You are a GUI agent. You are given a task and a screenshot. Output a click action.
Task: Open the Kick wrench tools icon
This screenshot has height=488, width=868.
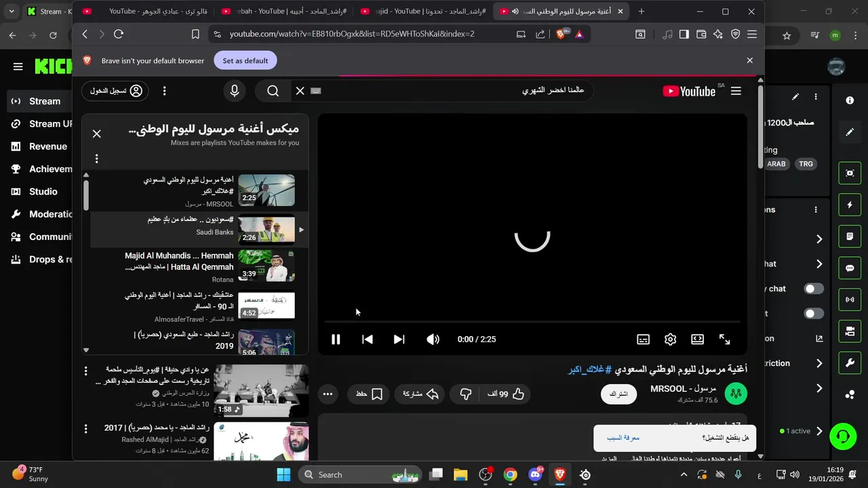[x=850, y=363]
